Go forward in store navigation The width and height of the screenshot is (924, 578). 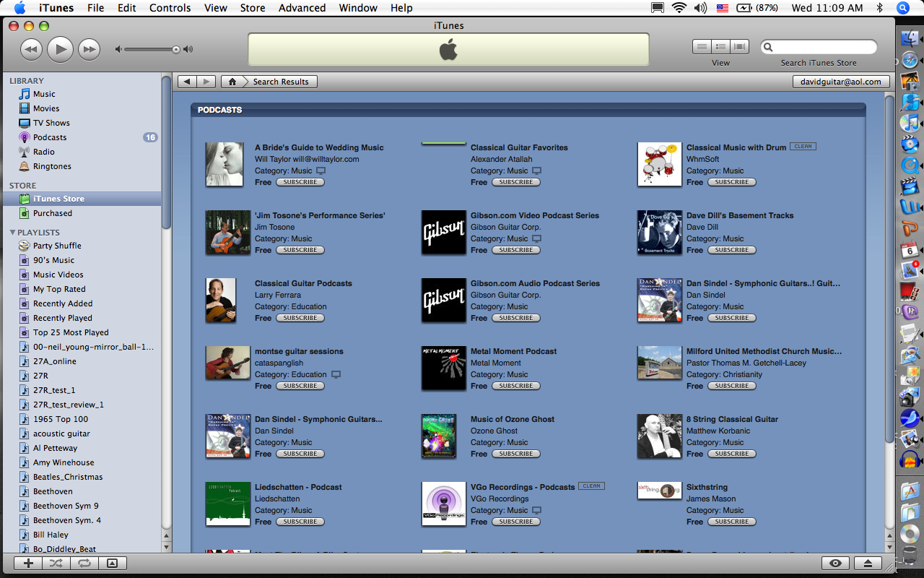tap(206, 82)
